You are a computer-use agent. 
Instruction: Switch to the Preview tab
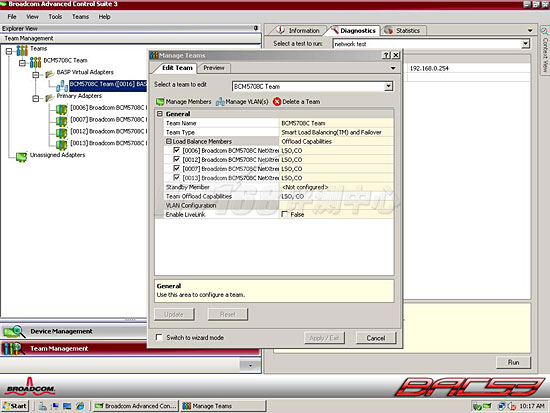pyautogui.click(x=214, y=68)
